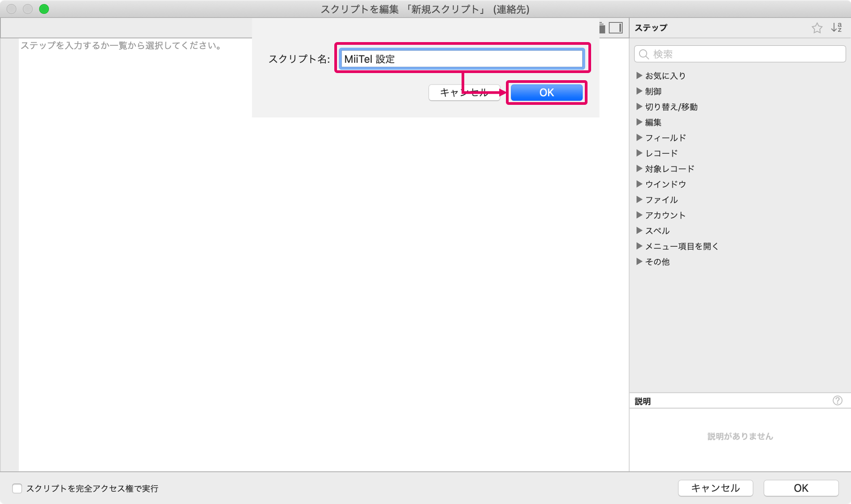This screenshot has height=504, width=851.
Task: Enable スクリプトを完全アクセス権で実行 checkbox
Action: pyautogui.click(x=17, y=488)
